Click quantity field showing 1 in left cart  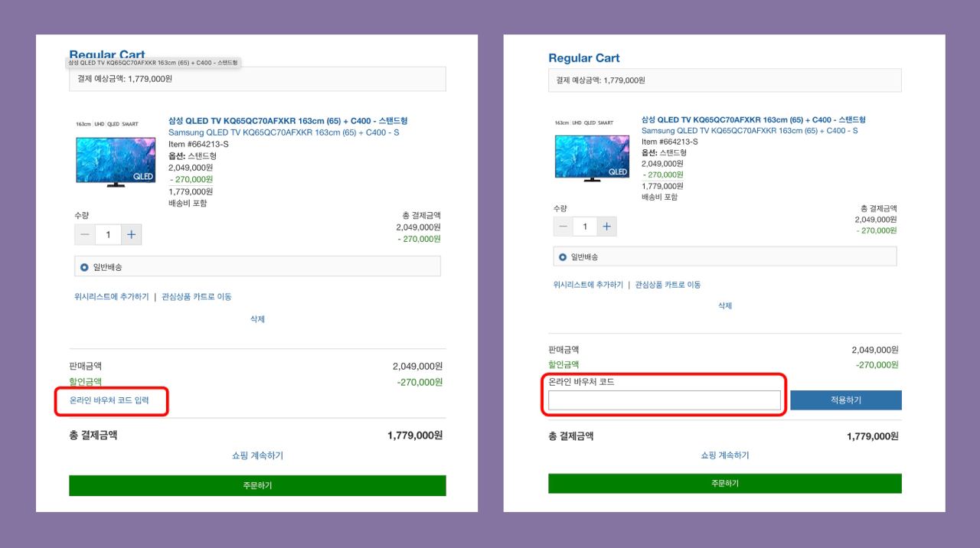pos(108,235)
